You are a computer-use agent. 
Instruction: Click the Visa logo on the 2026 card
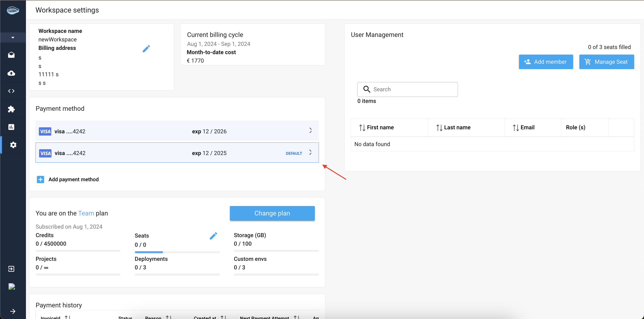coord(45,131)
